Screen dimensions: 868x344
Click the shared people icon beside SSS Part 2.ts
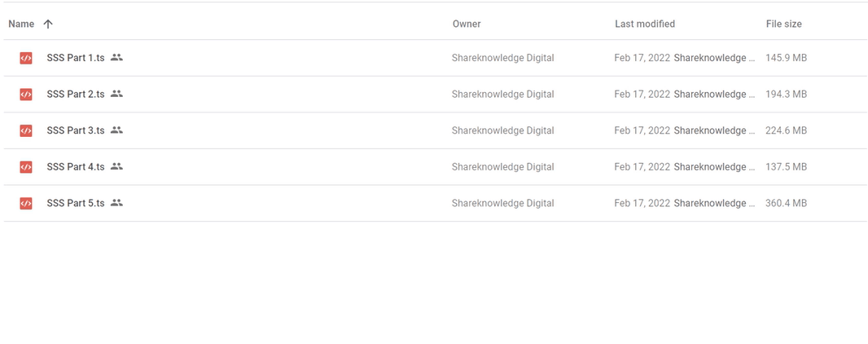[x=116, y=94]
